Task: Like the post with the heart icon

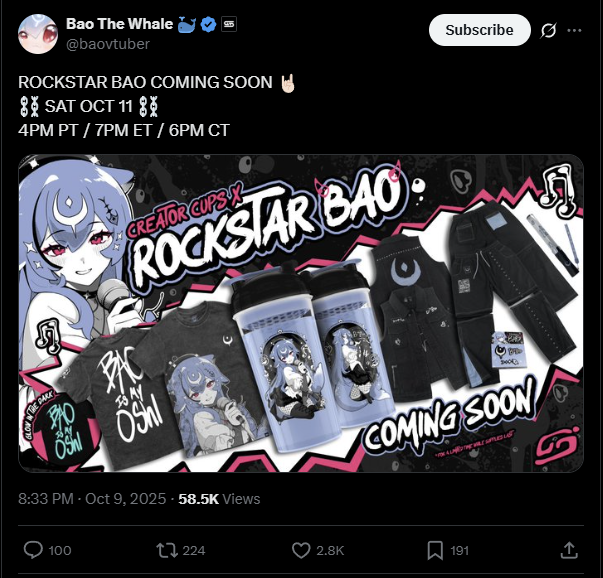Action: pyautogui.click(x=301, y=550)
